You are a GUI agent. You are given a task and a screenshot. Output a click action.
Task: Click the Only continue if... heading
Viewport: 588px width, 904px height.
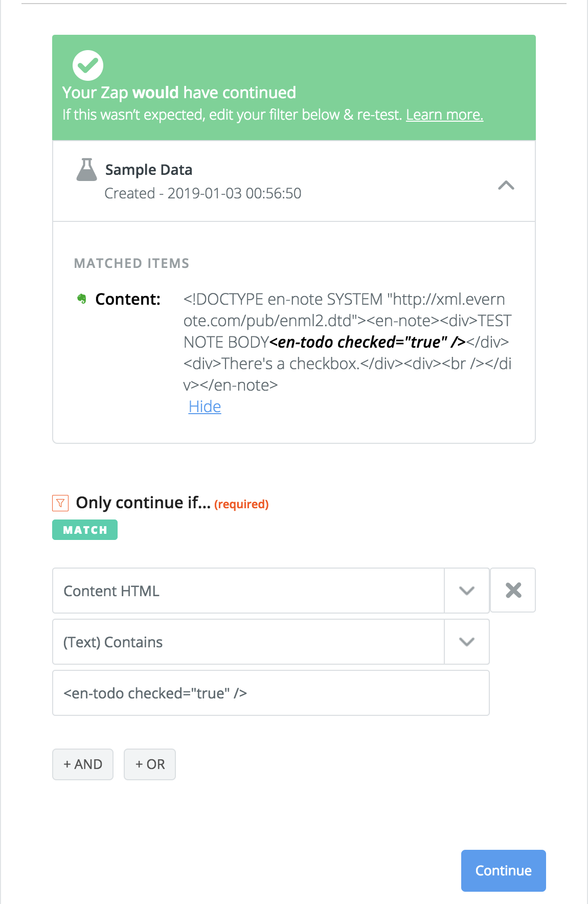pos(143,503)
